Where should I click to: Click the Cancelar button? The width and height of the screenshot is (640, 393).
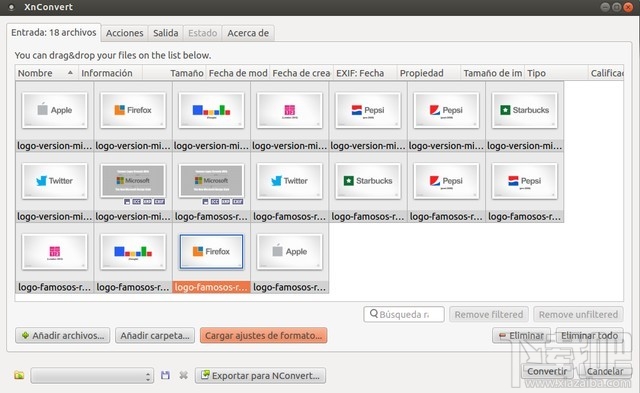[604, 371]
